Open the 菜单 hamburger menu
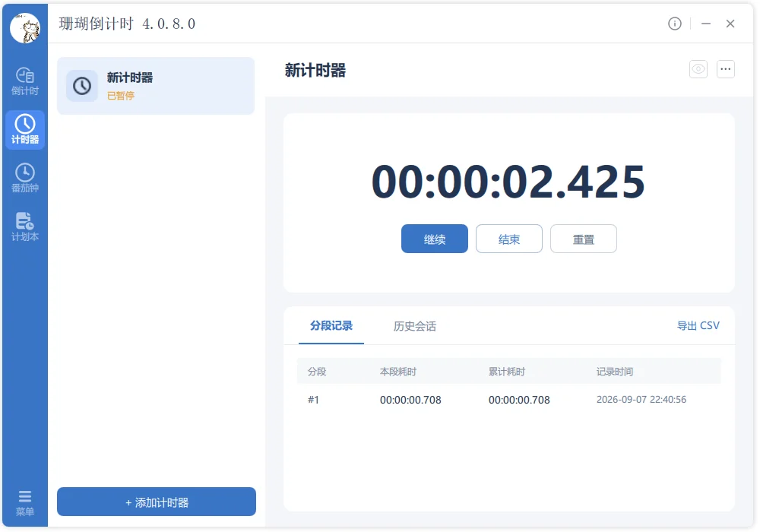 click(25, 502)
